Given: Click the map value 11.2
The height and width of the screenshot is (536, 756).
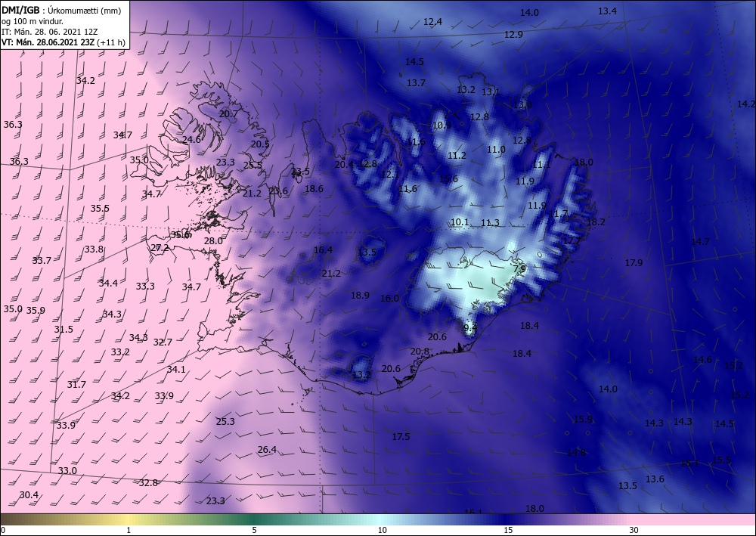Looking at the screenshot, I should 457,156.
